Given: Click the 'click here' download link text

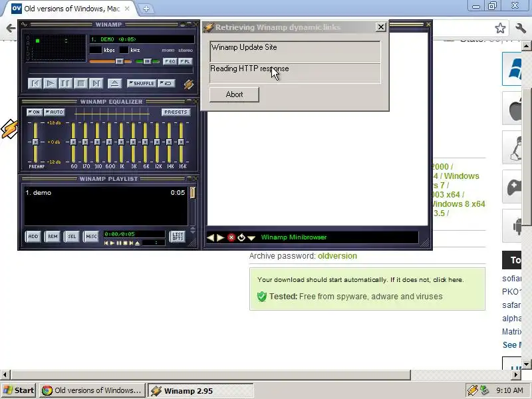Looking at the screenshot, I should (448, 280).
